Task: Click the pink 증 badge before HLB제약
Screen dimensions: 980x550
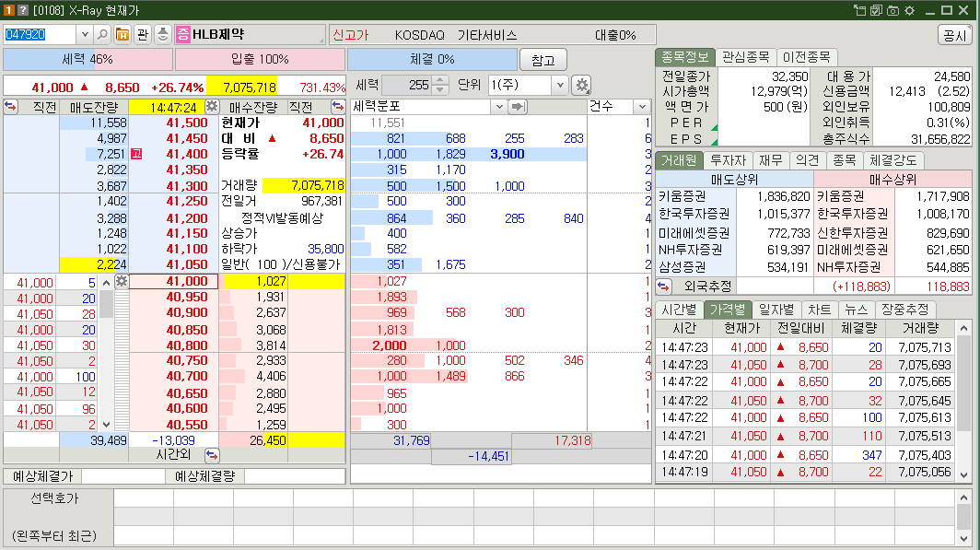Action: pyautogui.click(x=182, y=34)
